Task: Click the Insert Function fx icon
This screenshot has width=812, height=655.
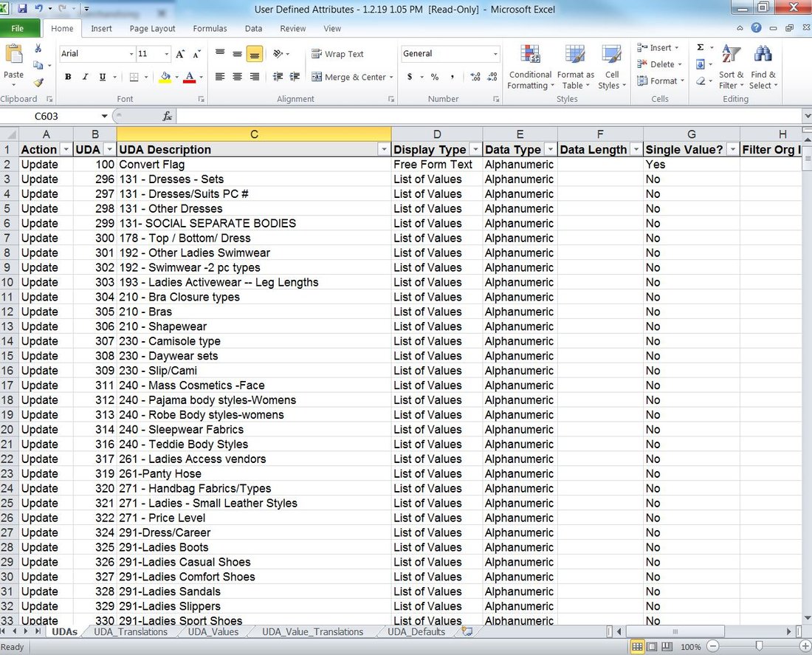Action: coord(168,116)
